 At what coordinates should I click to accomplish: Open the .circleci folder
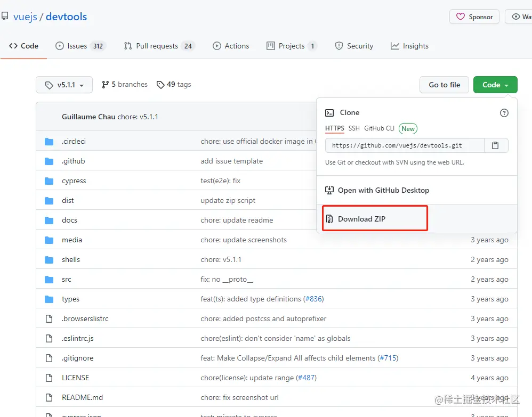pos(74,141)
